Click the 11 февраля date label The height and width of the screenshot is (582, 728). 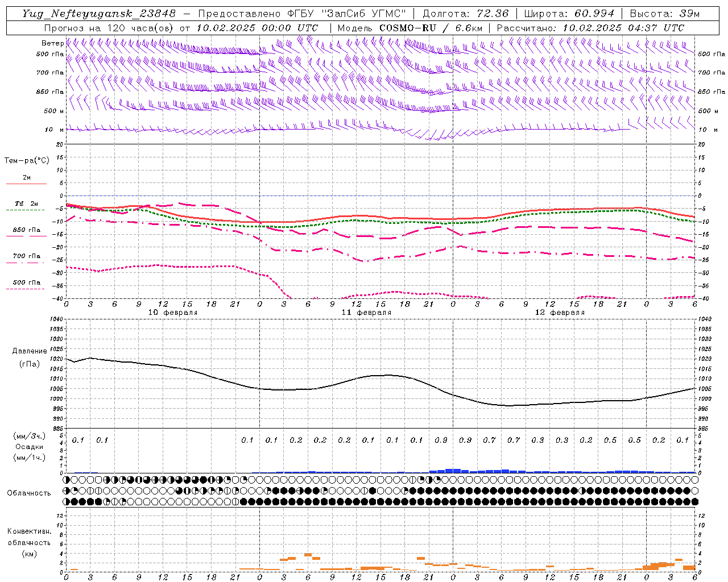366,313
